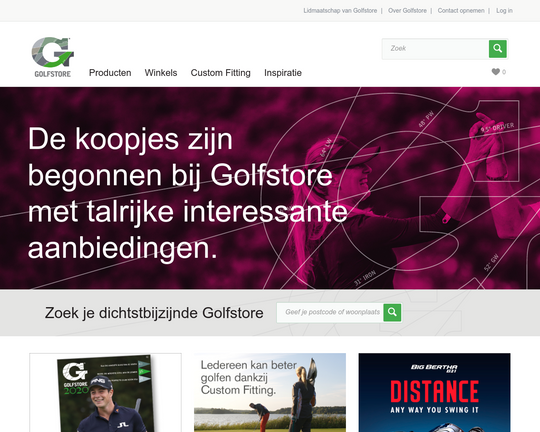This screenshot has height=432, width=540.
Task: Go to Contact opnemen page
Action: tap(461, 11)
